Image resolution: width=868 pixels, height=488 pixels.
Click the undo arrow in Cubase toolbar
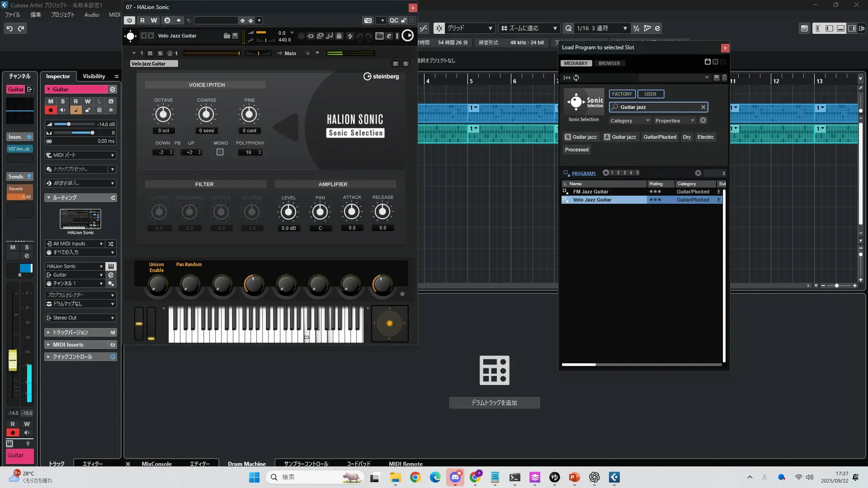pyautogui.click(x=9, y=28)
